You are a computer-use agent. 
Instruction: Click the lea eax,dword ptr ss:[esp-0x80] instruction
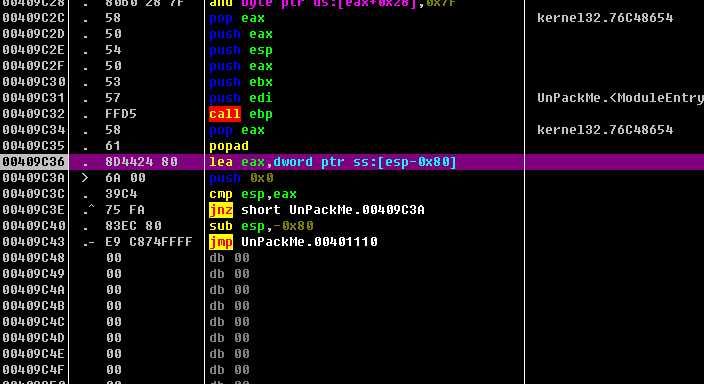[333, 162]
